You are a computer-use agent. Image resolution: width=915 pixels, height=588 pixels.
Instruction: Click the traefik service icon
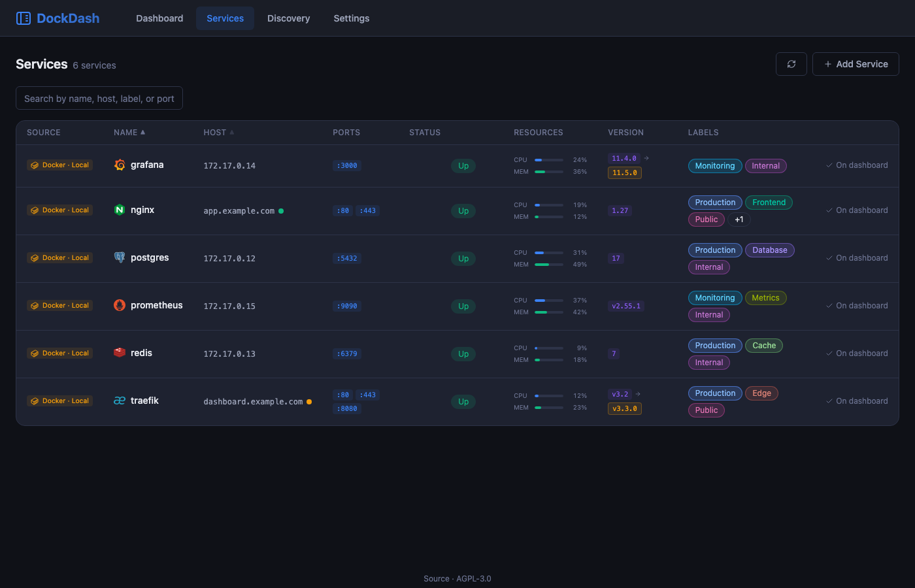coord(120,400)
